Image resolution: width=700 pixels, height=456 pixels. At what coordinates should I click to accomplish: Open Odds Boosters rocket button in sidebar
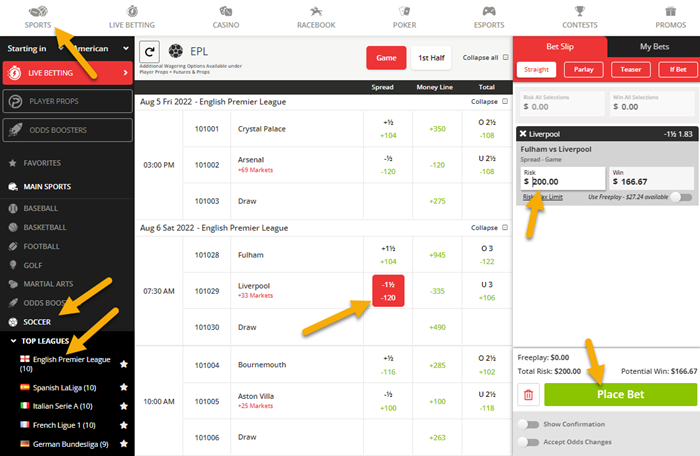point(67,130)
